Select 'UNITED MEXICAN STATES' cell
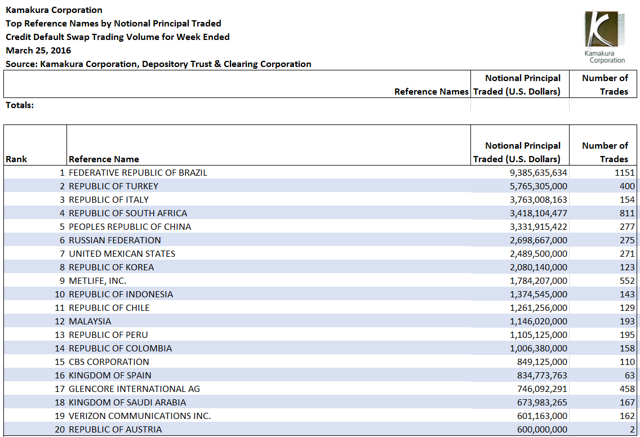Screen dimensions: 640x437 (122, 253)
